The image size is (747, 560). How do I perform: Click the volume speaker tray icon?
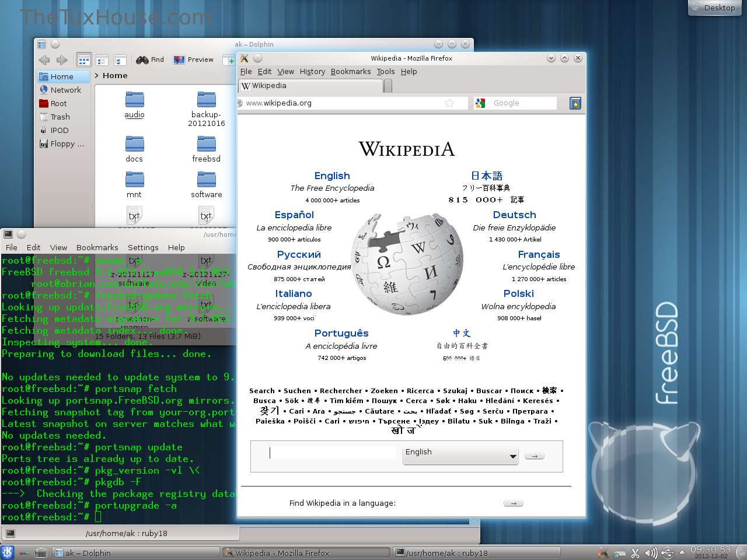[x=651, y=552]
